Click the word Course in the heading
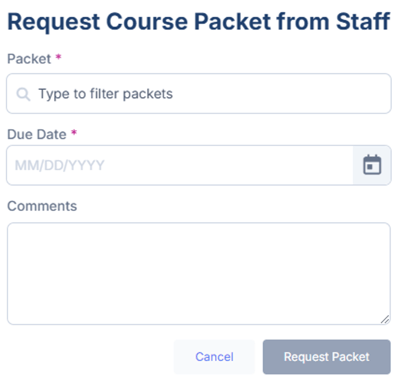 147,21
